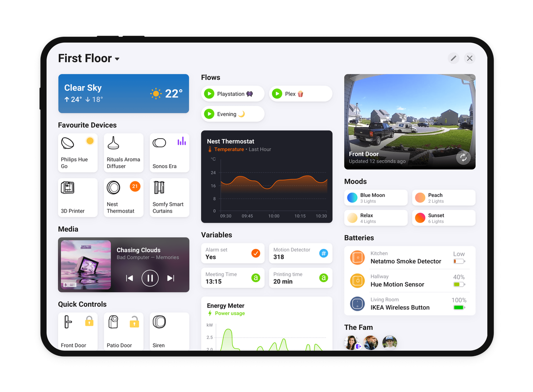Toggle the Rituals Aroma Diffuser tile

123,153
